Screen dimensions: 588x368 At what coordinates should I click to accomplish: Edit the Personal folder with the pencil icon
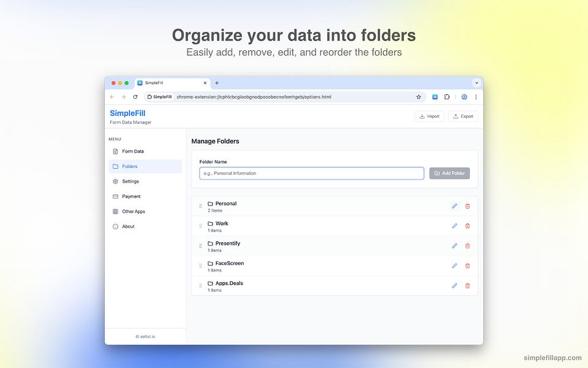454,206
